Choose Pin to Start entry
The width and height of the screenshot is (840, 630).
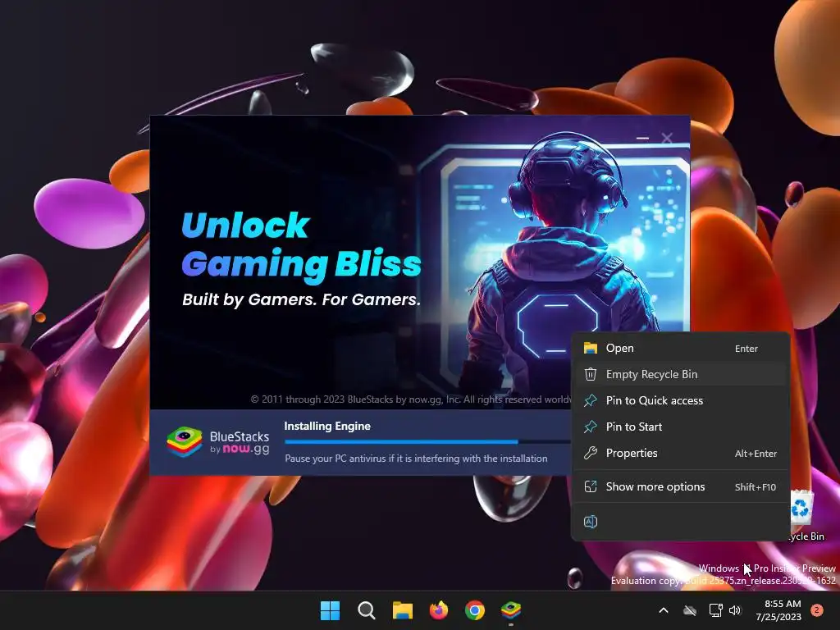680,427
